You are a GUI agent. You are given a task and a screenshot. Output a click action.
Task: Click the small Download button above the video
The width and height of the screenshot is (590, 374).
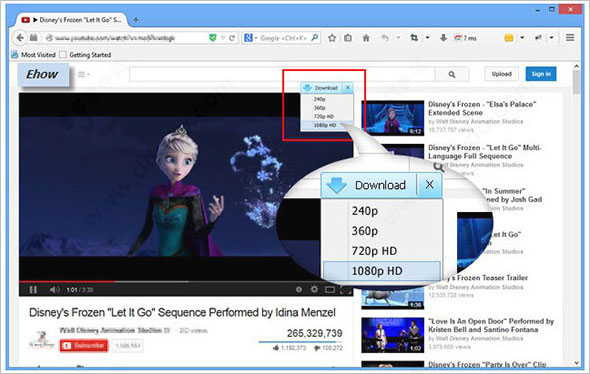(321, 88)
